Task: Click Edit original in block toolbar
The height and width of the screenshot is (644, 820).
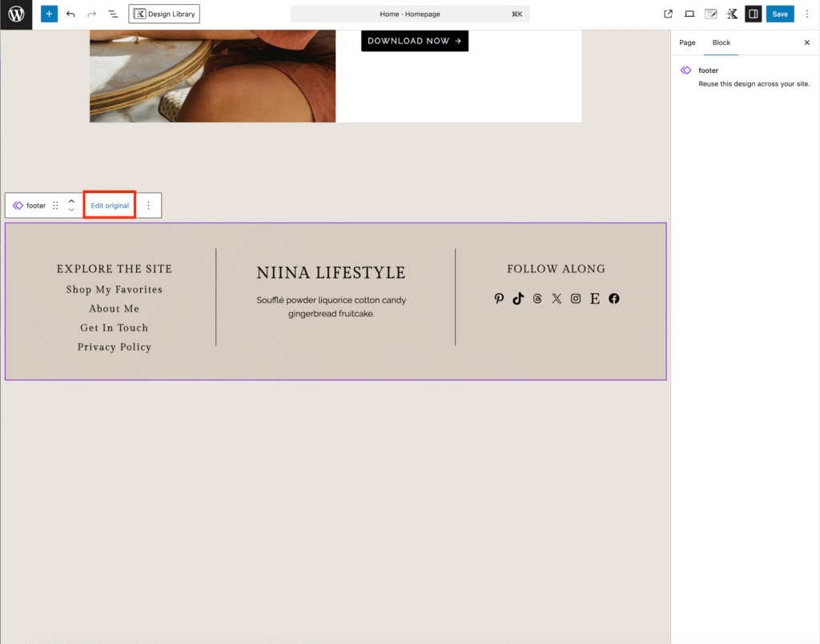Action: point(110,205)
